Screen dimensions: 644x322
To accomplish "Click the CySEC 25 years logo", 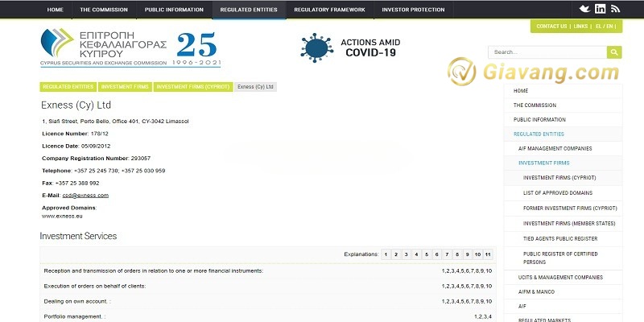I will [x=130, y=48].
